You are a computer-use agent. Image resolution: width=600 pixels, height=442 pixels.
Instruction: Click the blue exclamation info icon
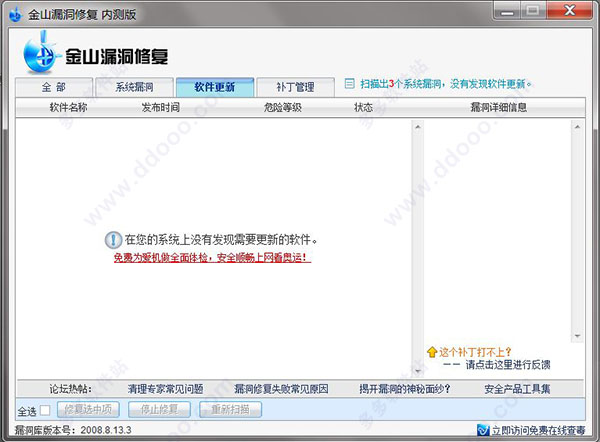click(x=113, y=240)
